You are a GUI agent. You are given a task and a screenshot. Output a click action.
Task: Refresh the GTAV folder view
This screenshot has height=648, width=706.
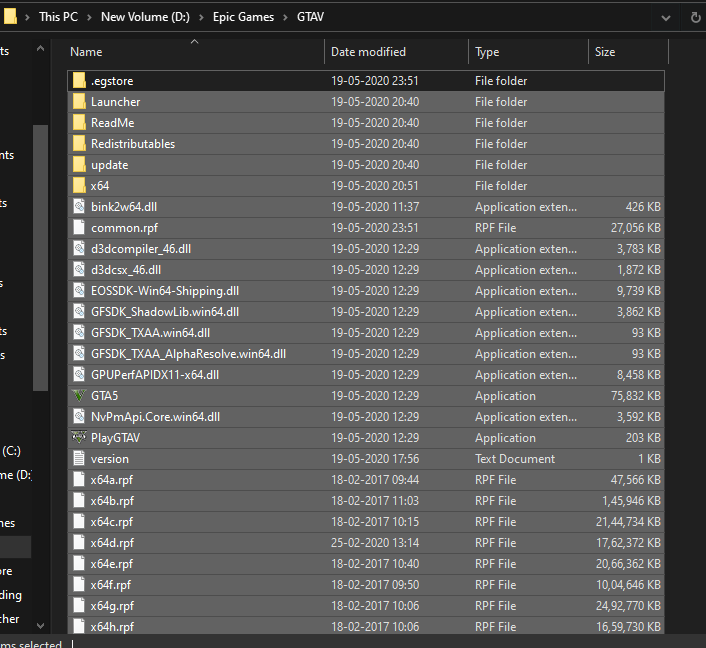(x=695, y=18)
